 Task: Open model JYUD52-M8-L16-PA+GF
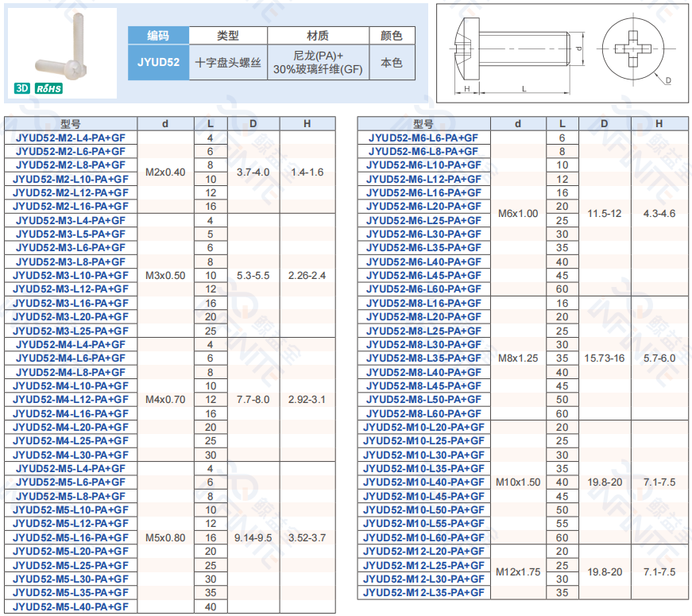coord(423,304)
